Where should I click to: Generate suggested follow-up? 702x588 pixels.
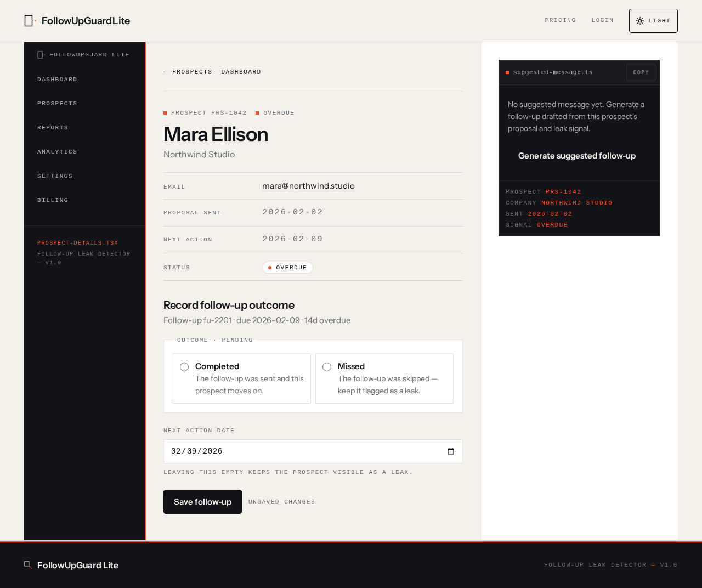(577, 156)
